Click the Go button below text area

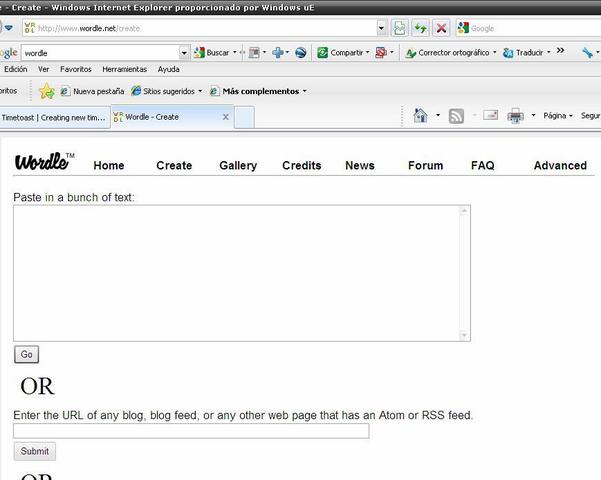tap(26, 354)
